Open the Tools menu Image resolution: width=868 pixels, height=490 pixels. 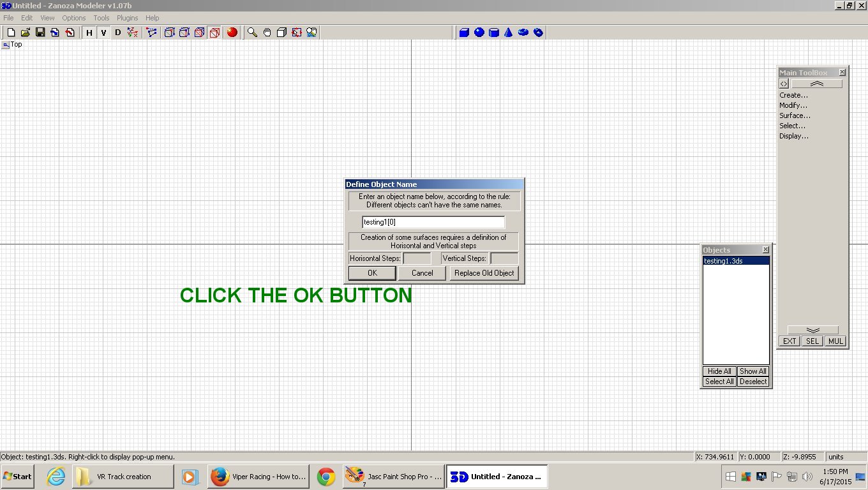(x=101, y=18)
